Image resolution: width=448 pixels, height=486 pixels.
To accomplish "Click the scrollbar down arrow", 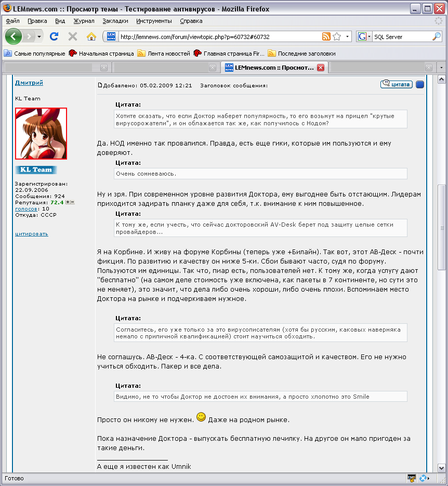I will 441,467.
